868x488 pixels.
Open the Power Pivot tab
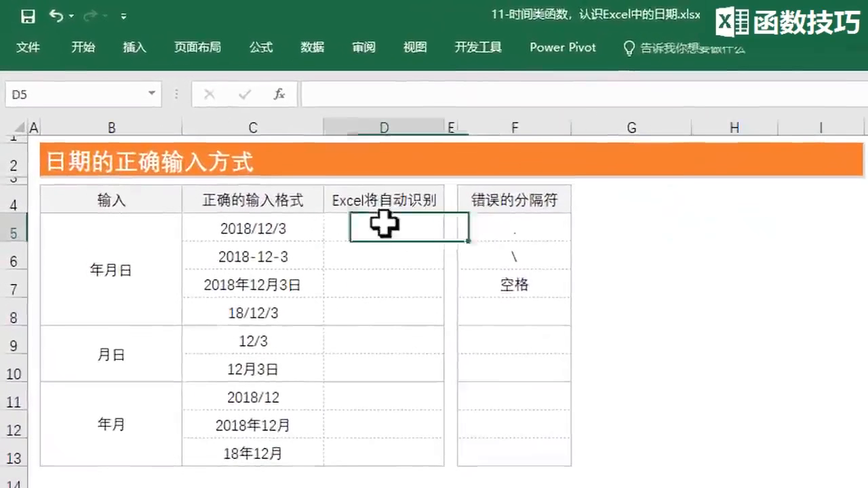tap(562, 47)
